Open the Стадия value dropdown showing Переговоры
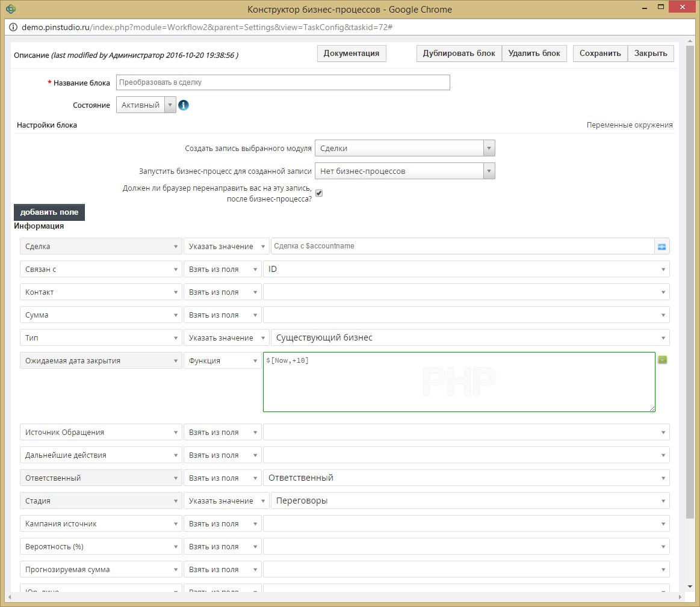 (469, 501)
